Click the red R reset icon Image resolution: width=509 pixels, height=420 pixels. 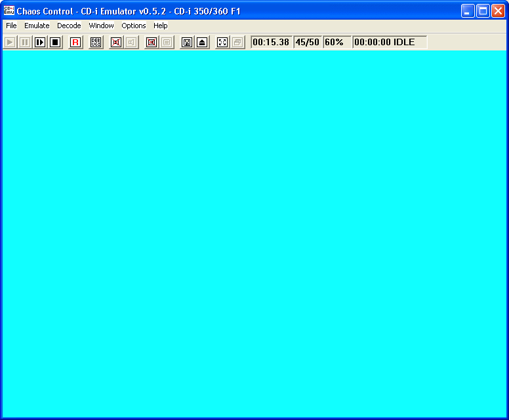pos(75,42)
